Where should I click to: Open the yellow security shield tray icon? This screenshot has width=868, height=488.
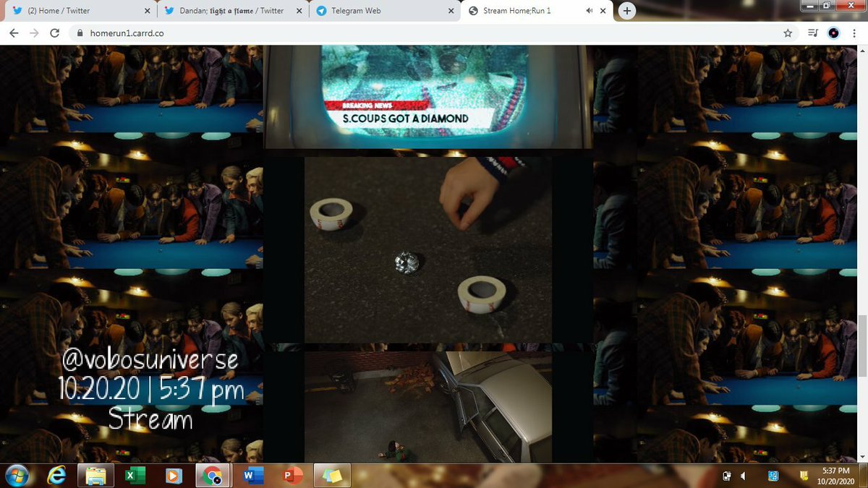point(804,476)
